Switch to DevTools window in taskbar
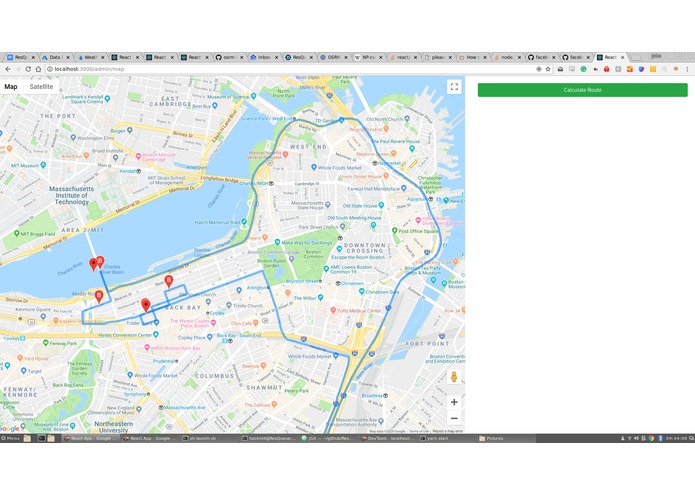The image size is (695, 494). (387, 438)
